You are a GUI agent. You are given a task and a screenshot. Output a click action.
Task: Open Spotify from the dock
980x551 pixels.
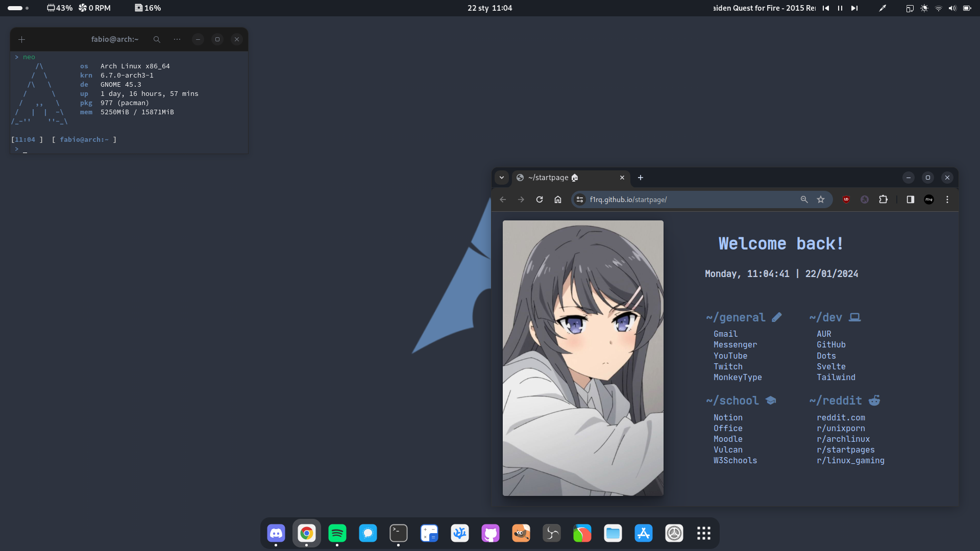(x=337, y=533)
